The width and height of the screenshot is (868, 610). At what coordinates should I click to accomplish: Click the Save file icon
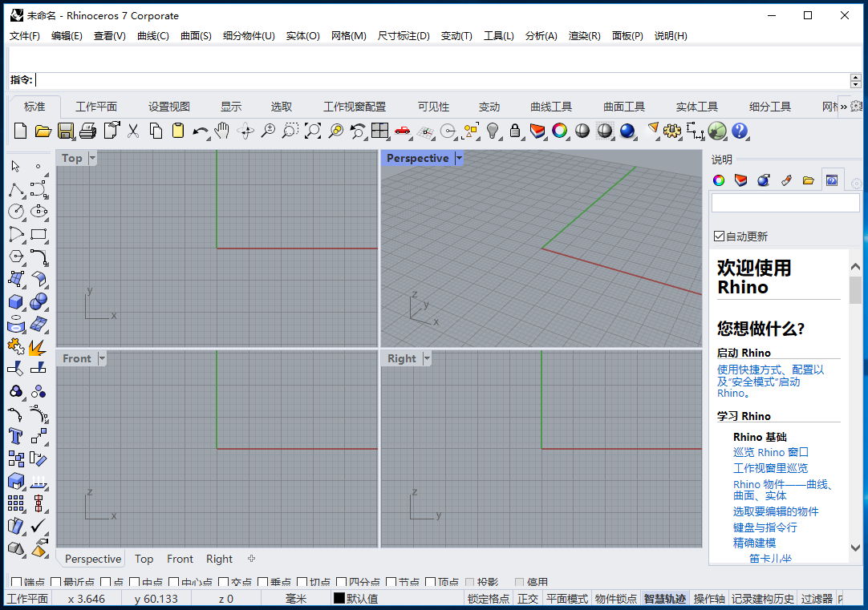[66, 131]
